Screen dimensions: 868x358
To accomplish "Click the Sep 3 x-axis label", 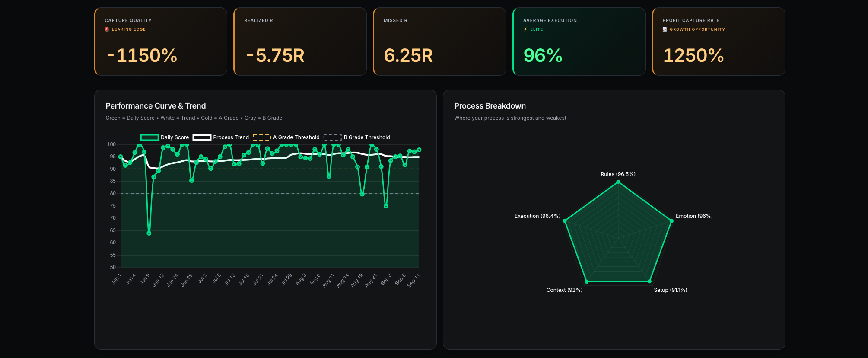I will [386, 279].
